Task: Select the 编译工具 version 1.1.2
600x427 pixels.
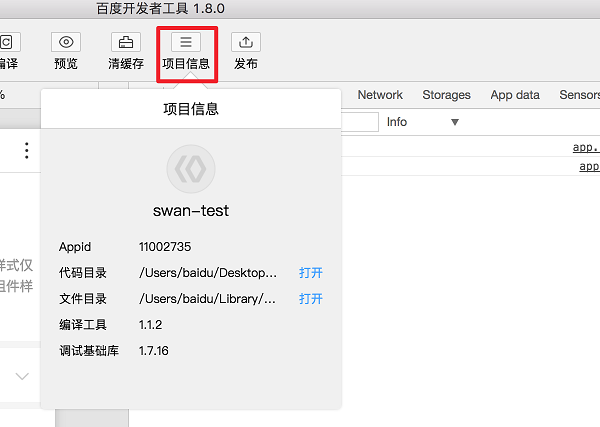Action: 150,325
